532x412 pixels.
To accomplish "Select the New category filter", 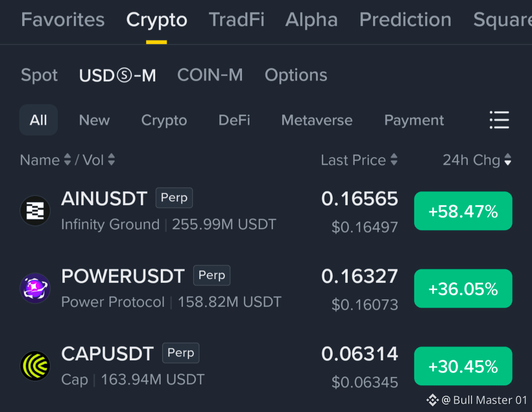I will click(94, 120).
